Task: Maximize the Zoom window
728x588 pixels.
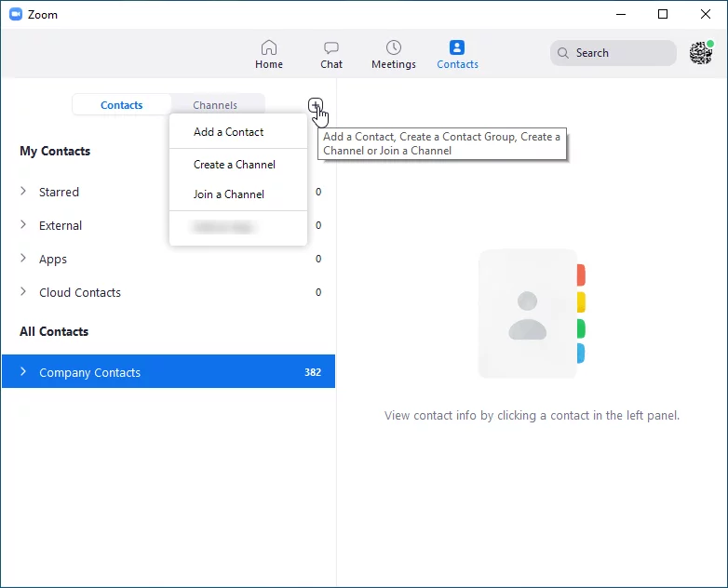Action: tap(663, 14)
